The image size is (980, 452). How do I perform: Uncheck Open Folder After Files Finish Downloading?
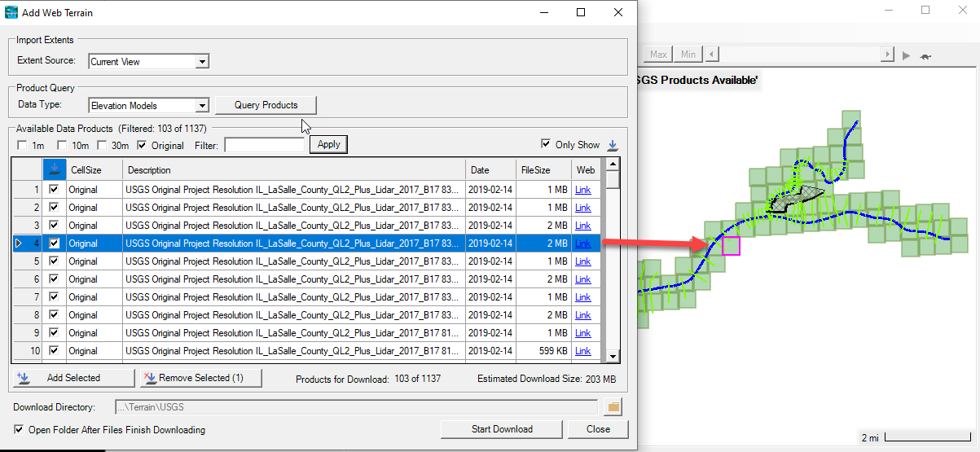coord(20,429)
